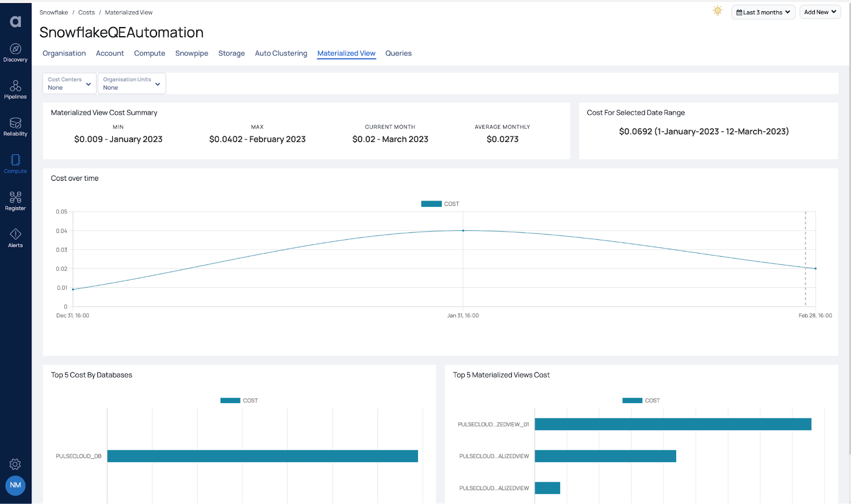851x504 pixels.
Task: Toggle light/dark theme with the sun icon
Action: tap(717, 10)
